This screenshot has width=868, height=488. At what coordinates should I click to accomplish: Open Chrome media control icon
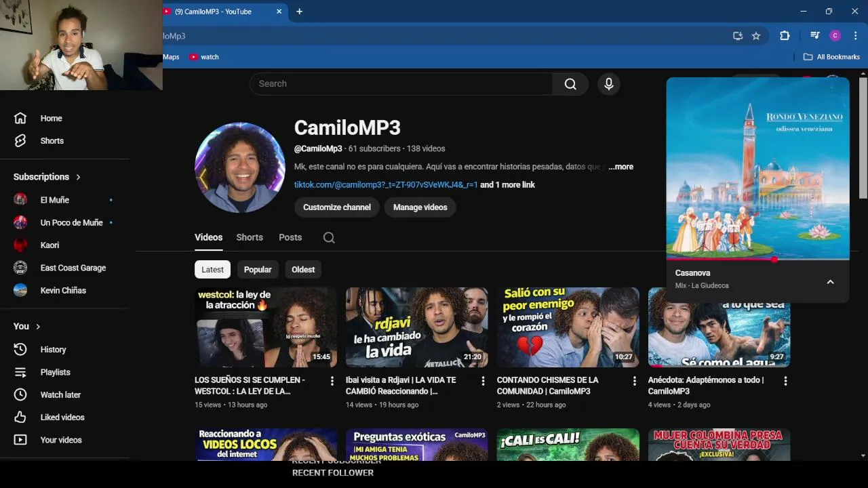[815, 36]
